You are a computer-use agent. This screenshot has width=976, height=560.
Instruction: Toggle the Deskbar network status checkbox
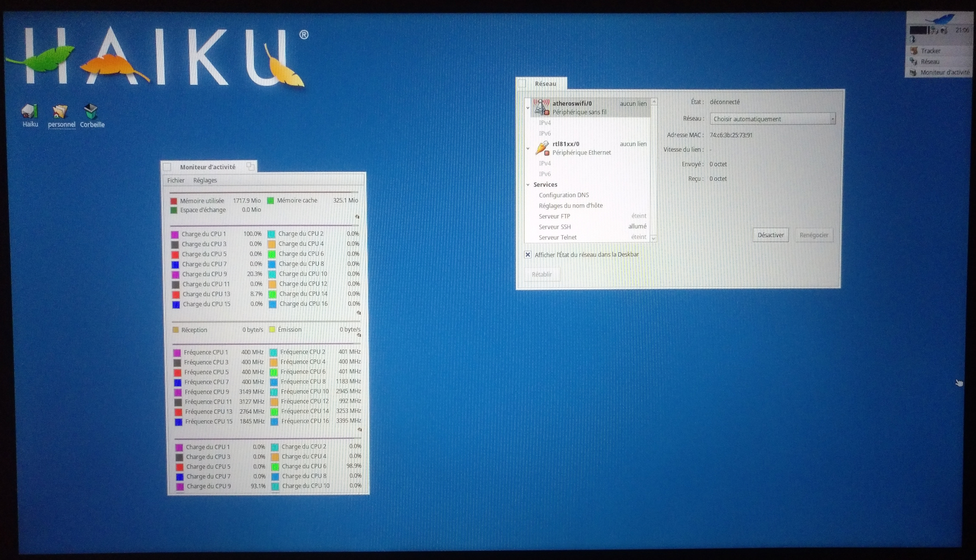tap(528, 255)
